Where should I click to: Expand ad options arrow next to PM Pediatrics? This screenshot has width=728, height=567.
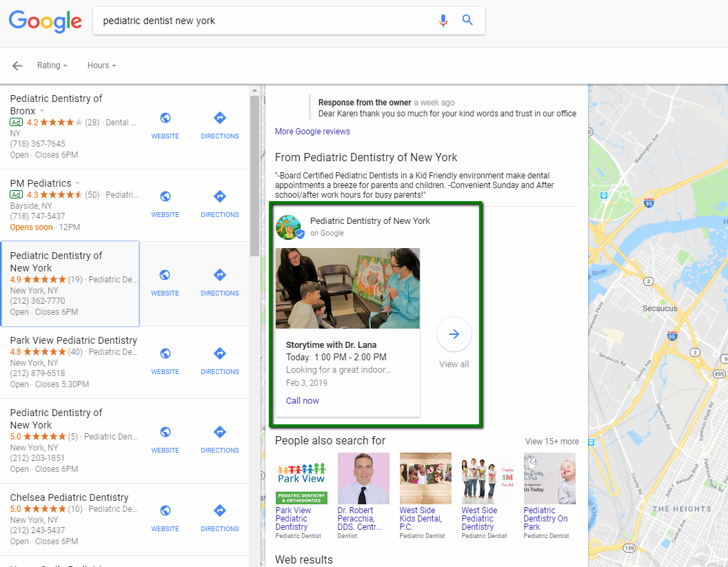pos(77,183)
